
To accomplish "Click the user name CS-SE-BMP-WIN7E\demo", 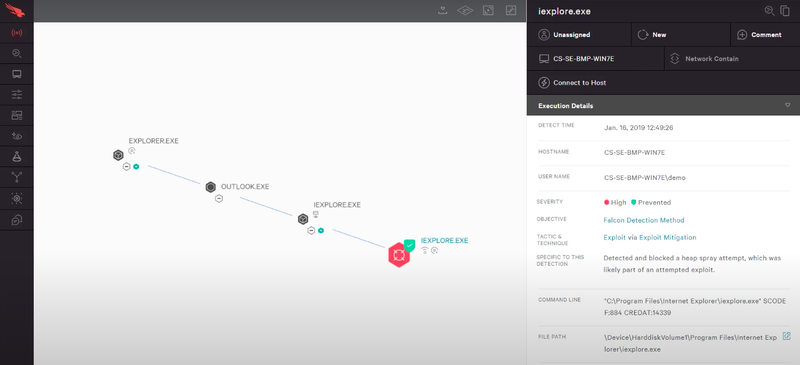I will 644,178.
